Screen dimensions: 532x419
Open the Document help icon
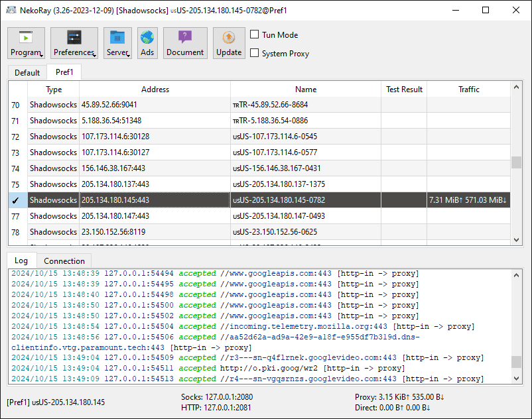pyautogui.click(x=185, y=37)
